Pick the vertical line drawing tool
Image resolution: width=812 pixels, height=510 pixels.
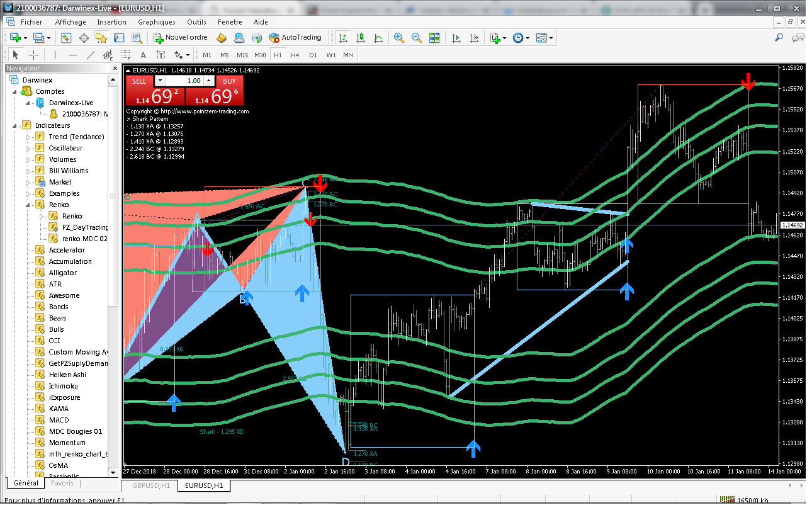[x=55, y=55]
